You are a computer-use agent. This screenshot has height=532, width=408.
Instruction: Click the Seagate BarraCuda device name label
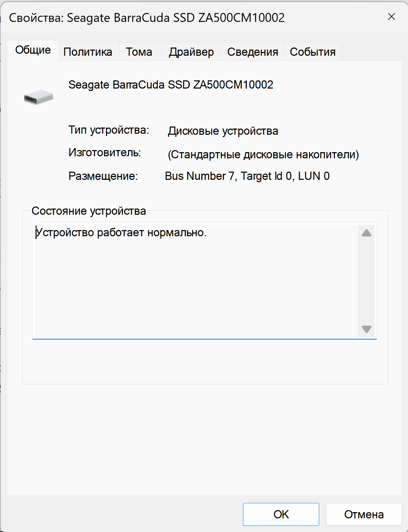click(171, 85)
